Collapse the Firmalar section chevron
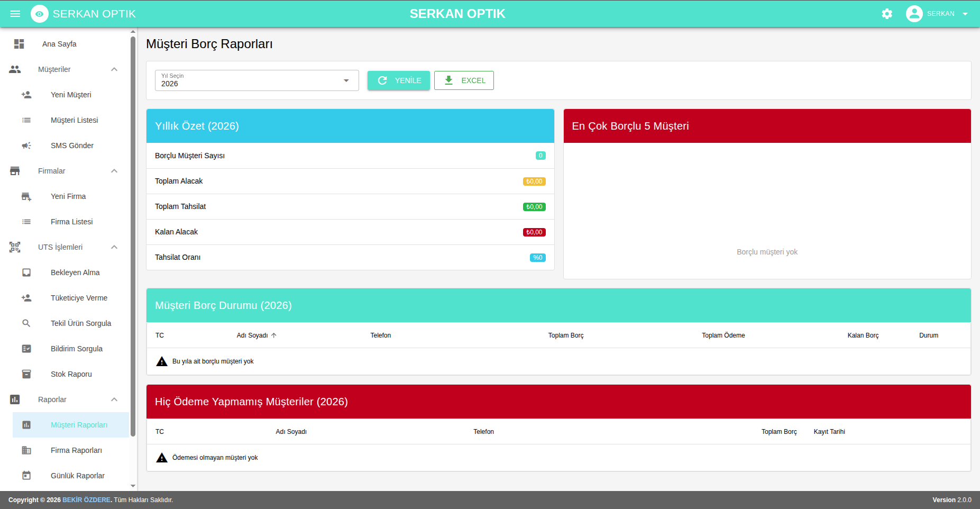The width and height of the screenshot is (980, 509). (114, 171)
